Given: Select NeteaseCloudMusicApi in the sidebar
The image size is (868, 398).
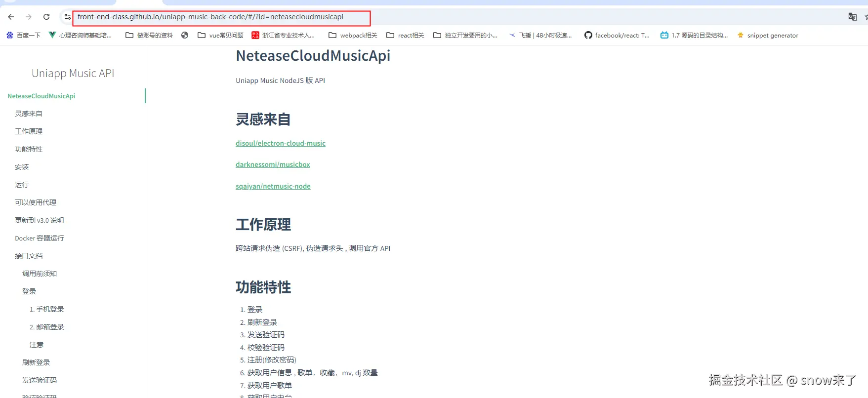Looking at the screenshot, I should point(41,96).
